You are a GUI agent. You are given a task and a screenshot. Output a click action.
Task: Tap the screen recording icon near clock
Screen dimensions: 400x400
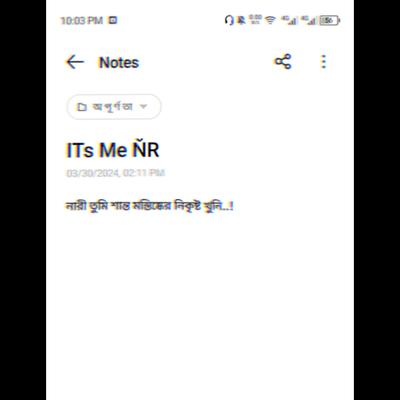pos(113,20)
